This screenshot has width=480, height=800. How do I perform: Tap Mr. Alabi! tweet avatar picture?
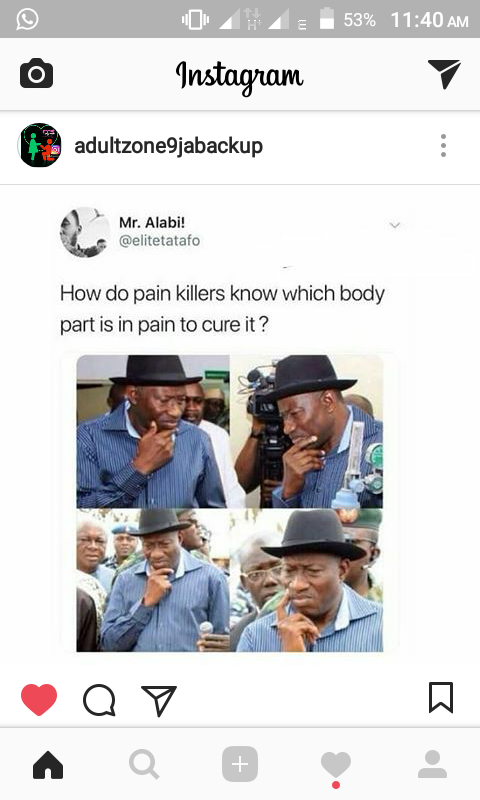[x=84, y=232]
